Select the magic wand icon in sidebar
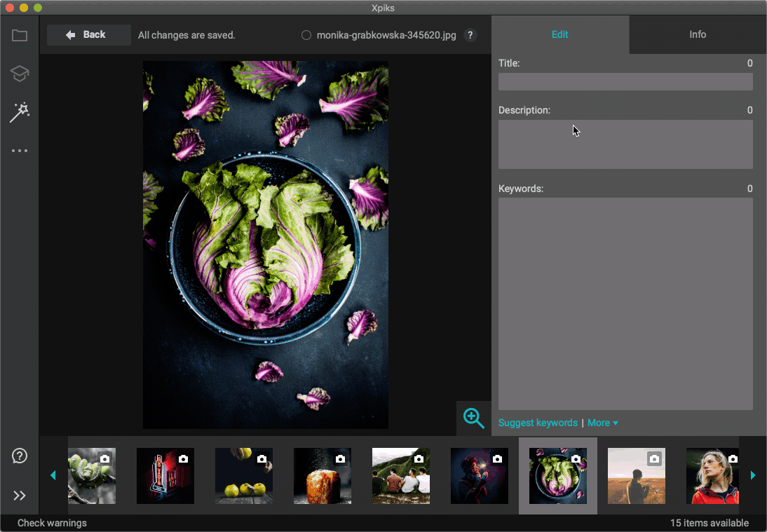 pyautogui.click(x=20, y=112)
